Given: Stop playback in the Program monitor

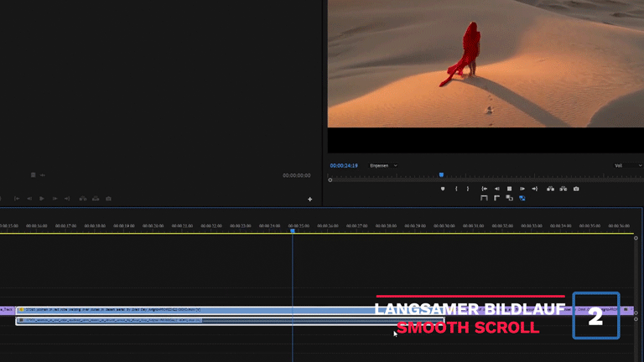Looking at the screenshot, I should 509,189.
